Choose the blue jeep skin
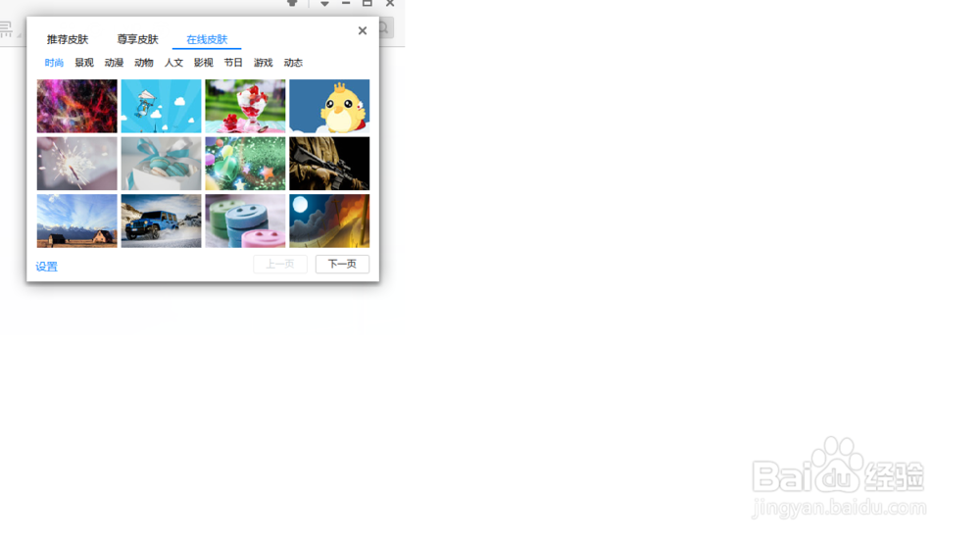Screen dimensions: 980x541 (x=162, y=221)
